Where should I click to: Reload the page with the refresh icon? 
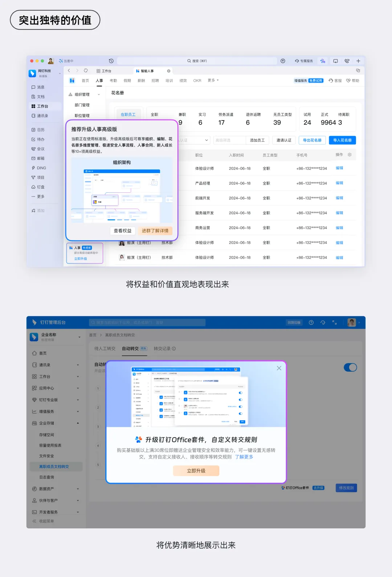point(86,71)
